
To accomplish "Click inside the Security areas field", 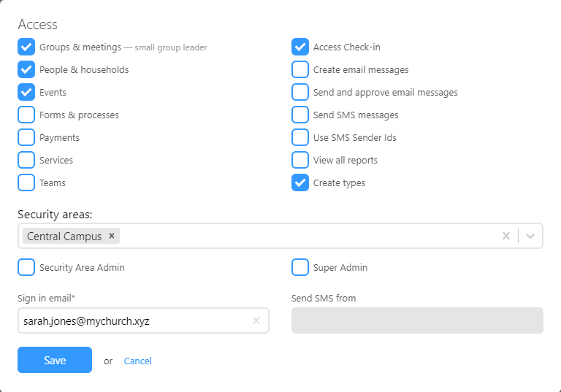I will pyautogui.click(x=280, y=236).
